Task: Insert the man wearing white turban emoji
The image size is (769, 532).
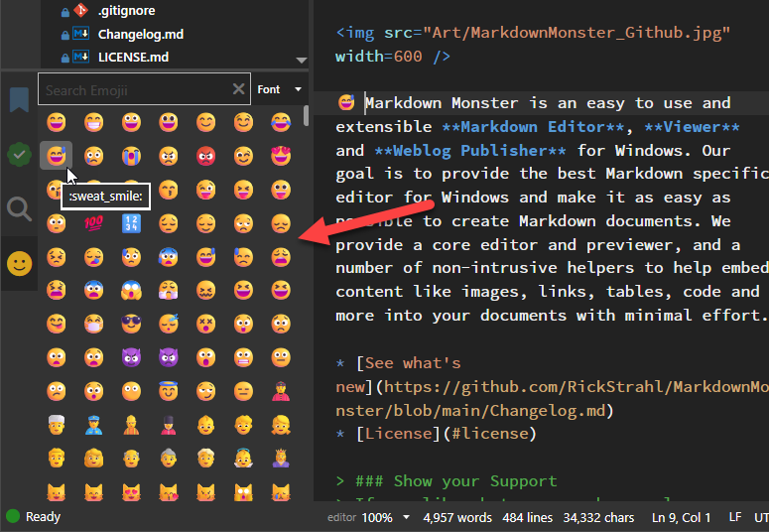Action: (57, 425)
